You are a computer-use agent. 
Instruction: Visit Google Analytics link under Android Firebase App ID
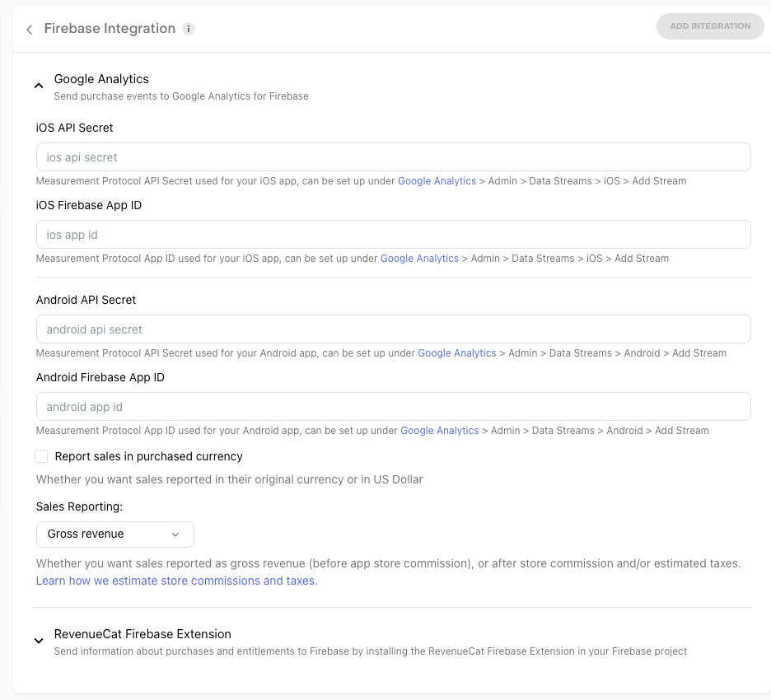pos(439,431)
